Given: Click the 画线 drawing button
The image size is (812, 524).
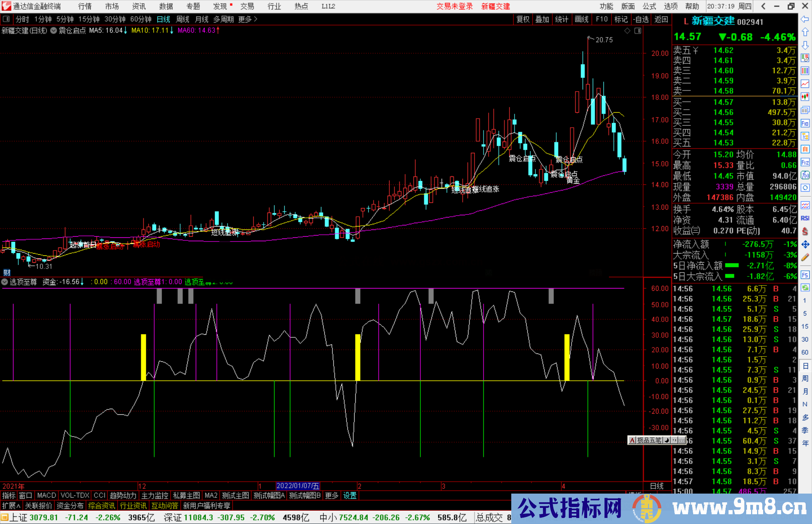Looking at the screenshot, I should (x=581, y=19).
